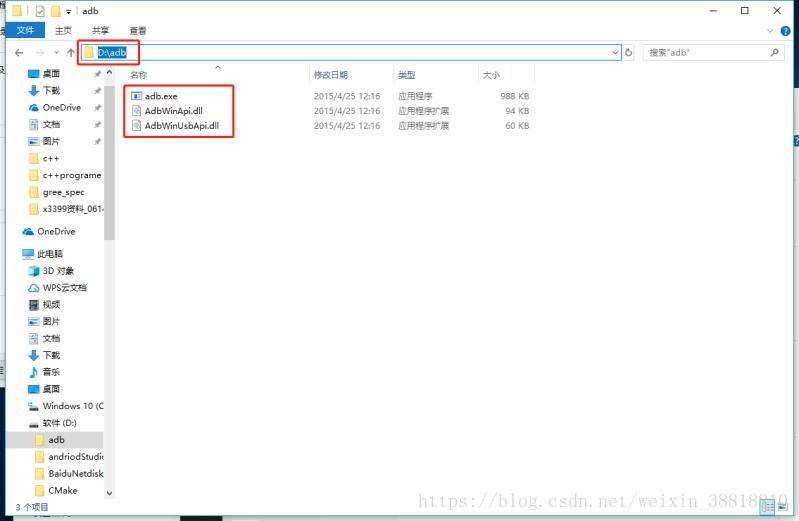Click the D:\adb address bar field
799x521 pixels.
coord(350,53)
